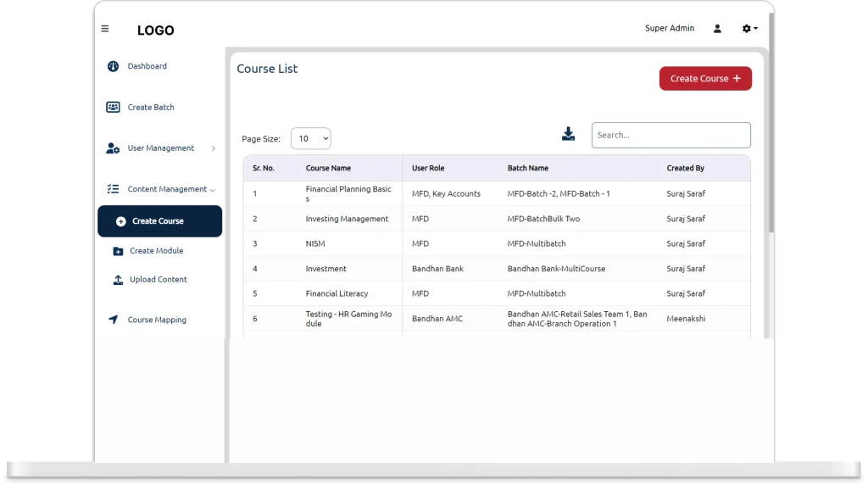Collapse the Content Management chevron

tap(213, 191)
